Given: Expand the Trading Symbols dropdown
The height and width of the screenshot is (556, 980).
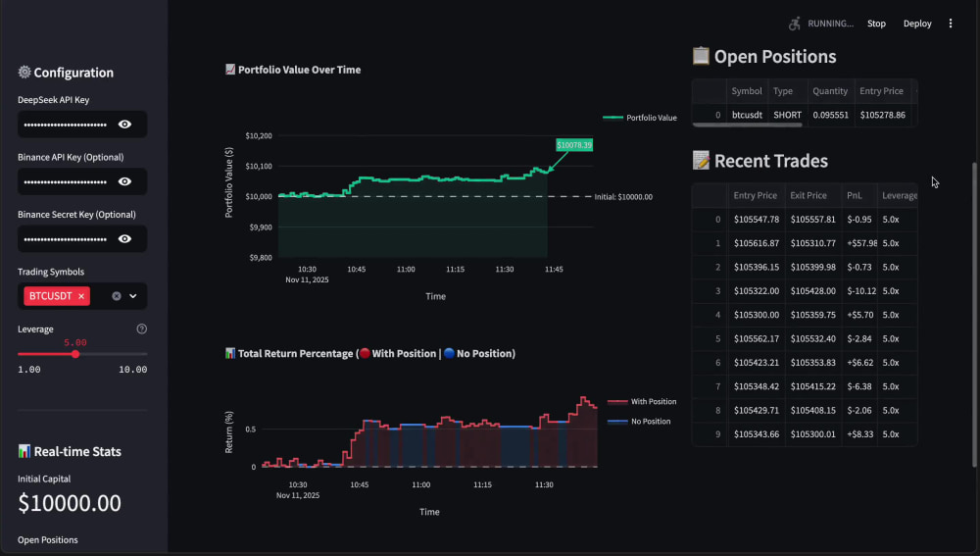Looking at the screenshot, I should point(133,296).
